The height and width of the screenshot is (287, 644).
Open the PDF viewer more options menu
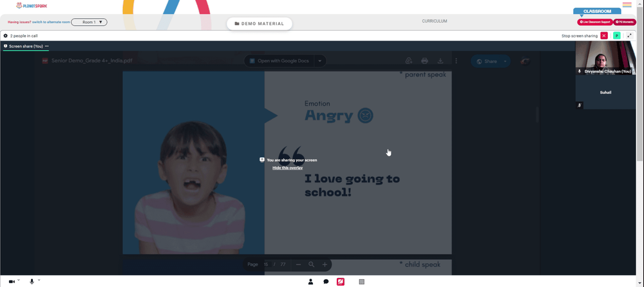coord(457,61)
